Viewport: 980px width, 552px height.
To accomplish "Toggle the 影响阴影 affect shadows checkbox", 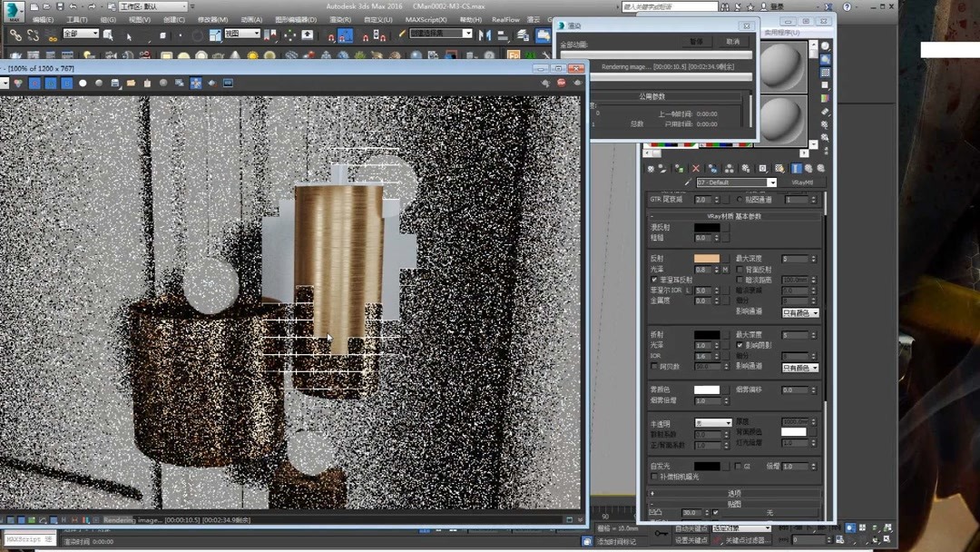I will coord(740,346).
